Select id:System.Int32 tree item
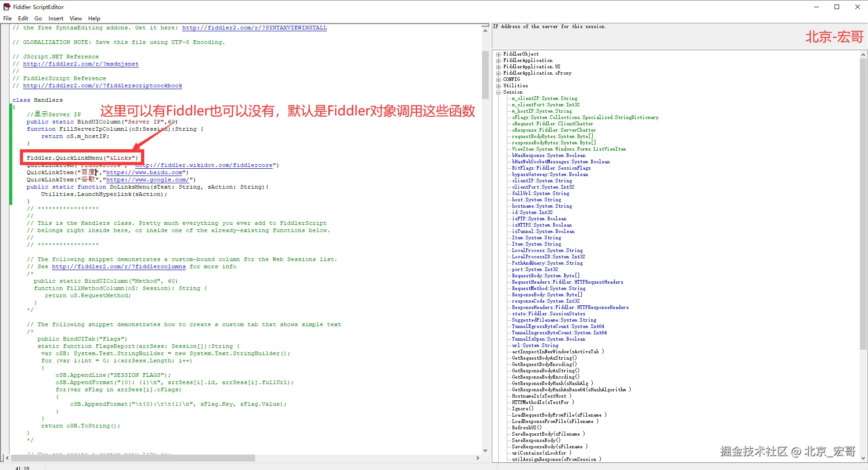 pyautogui.click(x=532, y=213)
